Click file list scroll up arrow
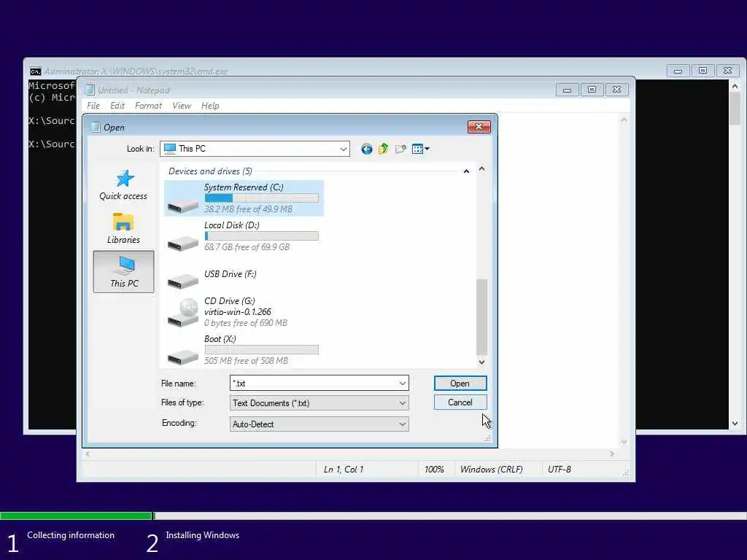 (x=481, y=168)
